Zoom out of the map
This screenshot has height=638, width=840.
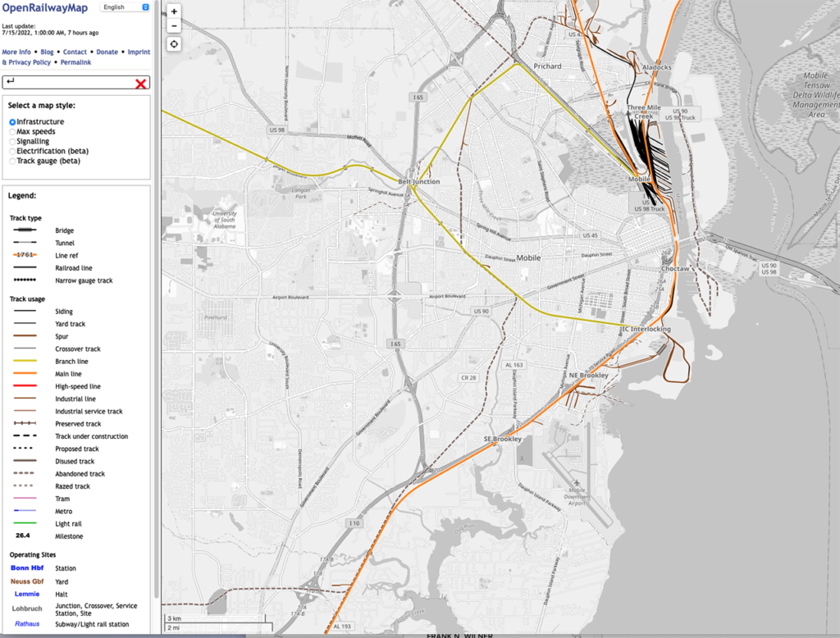pyautogui.click(x=174, y=25)
